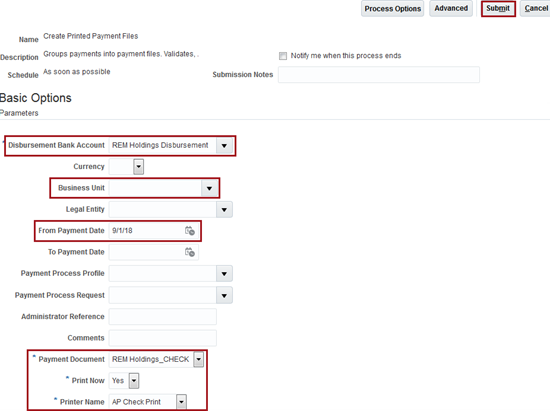
Task: Enable Notify me when this process ends
Action: 283,56
